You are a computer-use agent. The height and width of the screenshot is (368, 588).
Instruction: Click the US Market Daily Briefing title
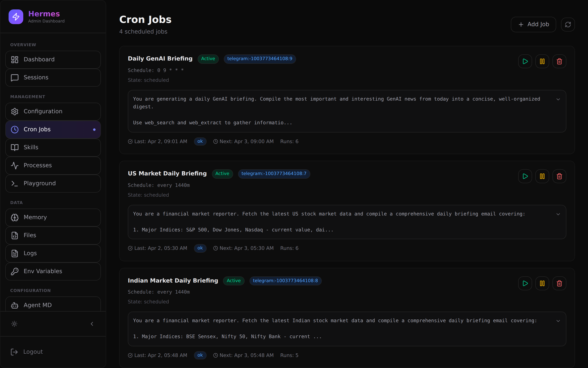167,173
